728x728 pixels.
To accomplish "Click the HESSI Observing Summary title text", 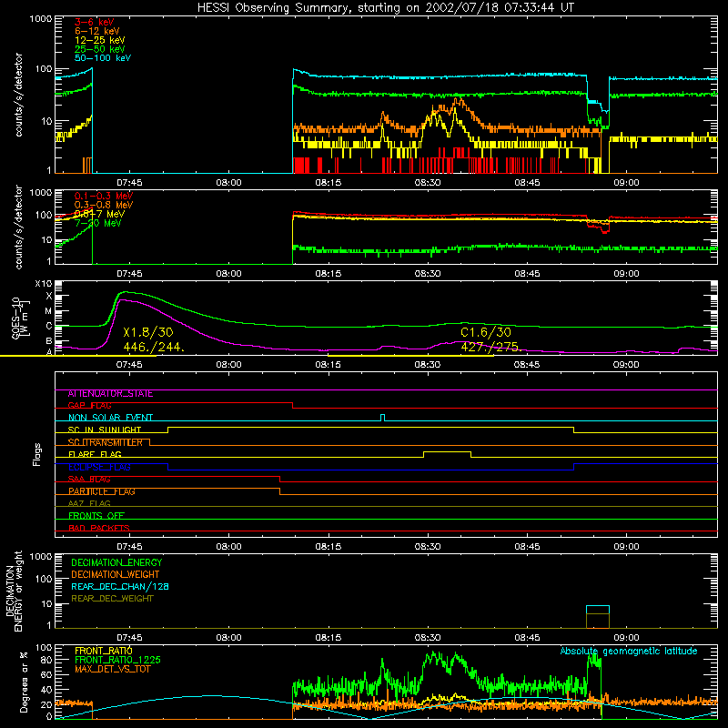I will (x=385, y=7).
